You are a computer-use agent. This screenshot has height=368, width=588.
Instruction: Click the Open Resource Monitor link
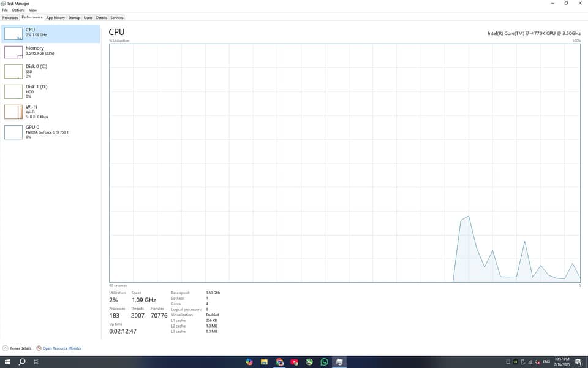62,348
